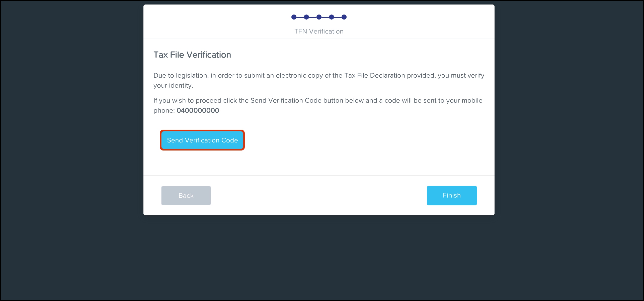Viewport: 644px width, 301px height.
Task: Click the first progress step dot
Action: tap(294, 17)
